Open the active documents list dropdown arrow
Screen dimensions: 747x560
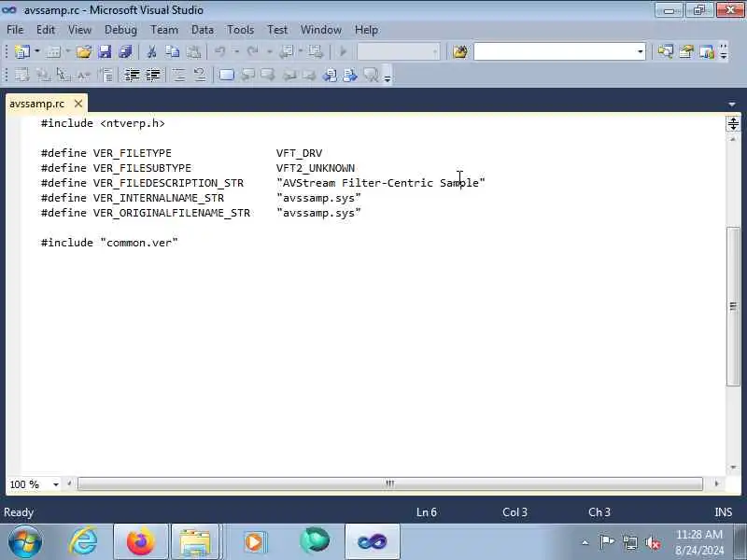[732, 104]
